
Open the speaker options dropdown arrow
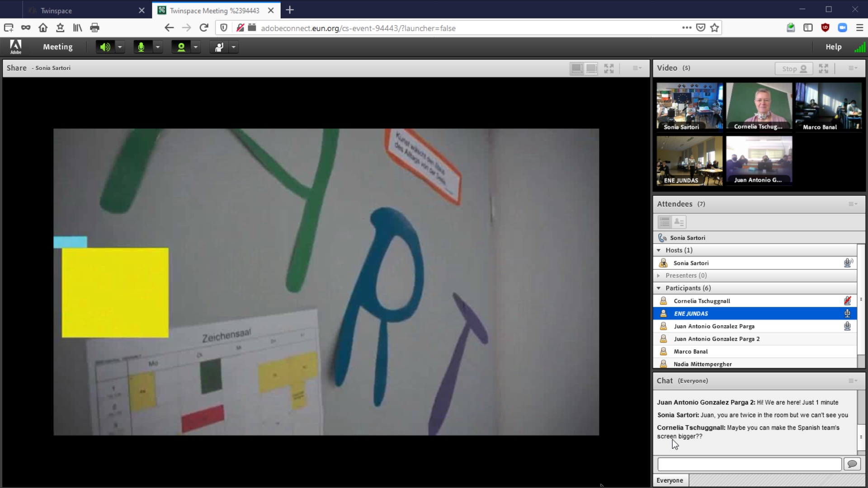coord(120,47)
